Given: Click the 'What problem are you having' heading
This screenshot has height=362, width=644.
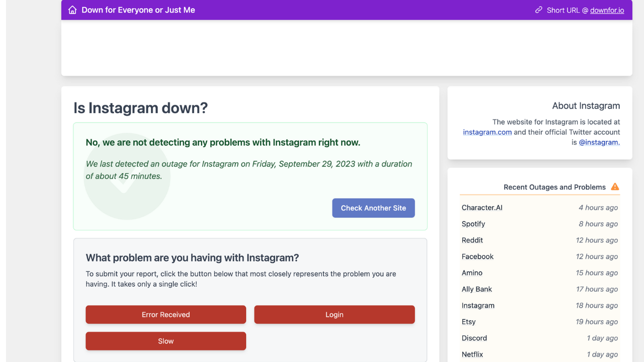Looking at the screenshot, I should point(192,258).
